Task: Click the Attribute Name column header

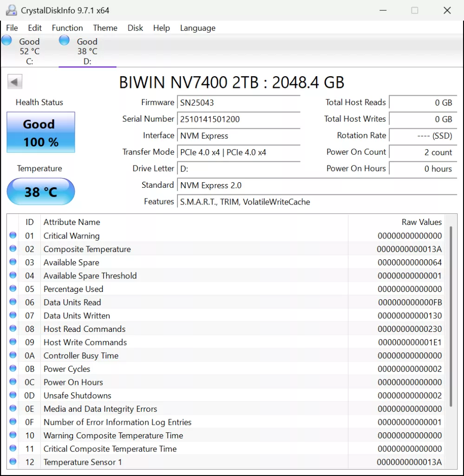Action: (194, 222)
